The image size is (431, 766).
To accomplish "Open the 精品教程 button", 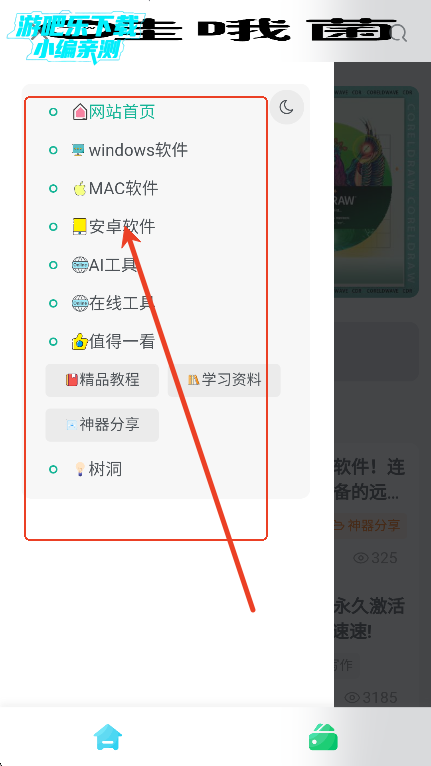I will [102, 380].
